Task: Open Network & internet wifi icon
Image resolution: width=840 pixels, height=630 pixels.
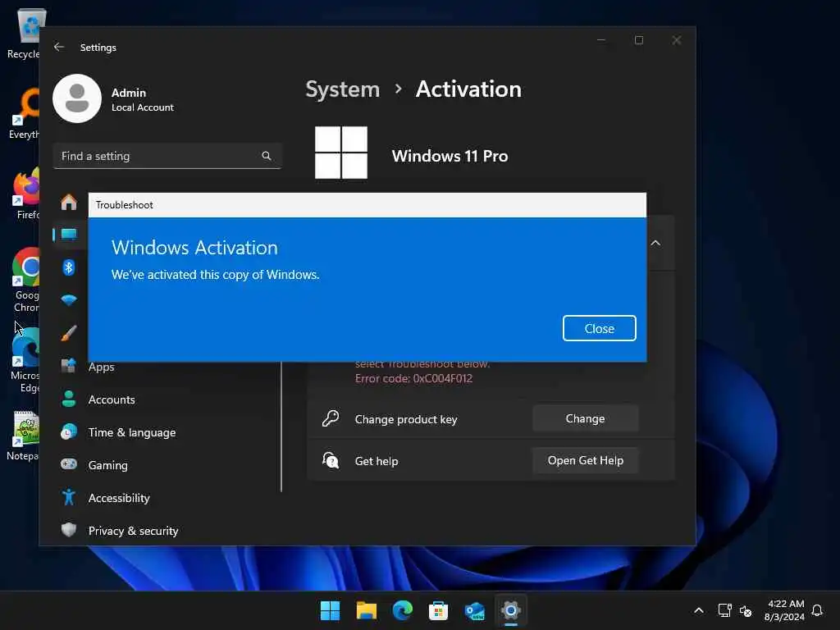Action: [x=69, y=300]
